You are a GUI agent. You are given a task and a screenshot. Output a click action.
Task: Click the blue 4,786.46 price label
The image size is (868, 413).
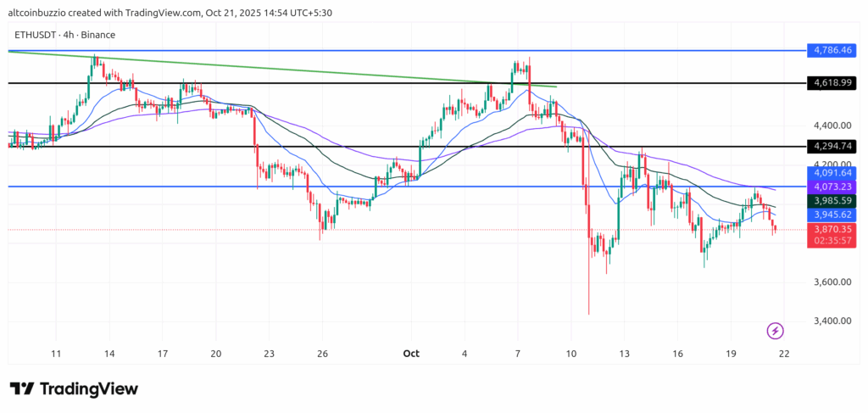[832, 50]
